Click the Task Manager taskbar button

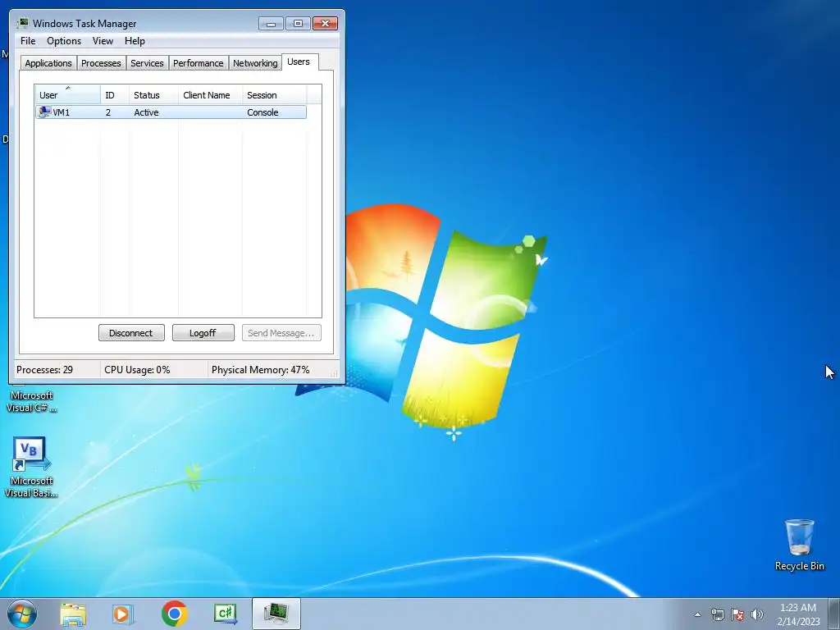point(276,614)
